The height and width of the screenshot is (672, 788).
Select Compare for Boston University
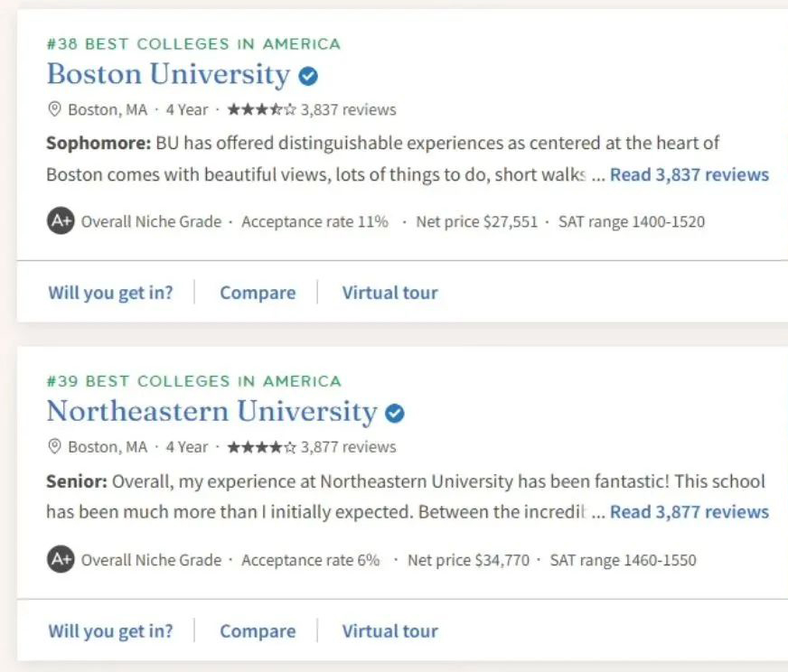click(258, 293)
